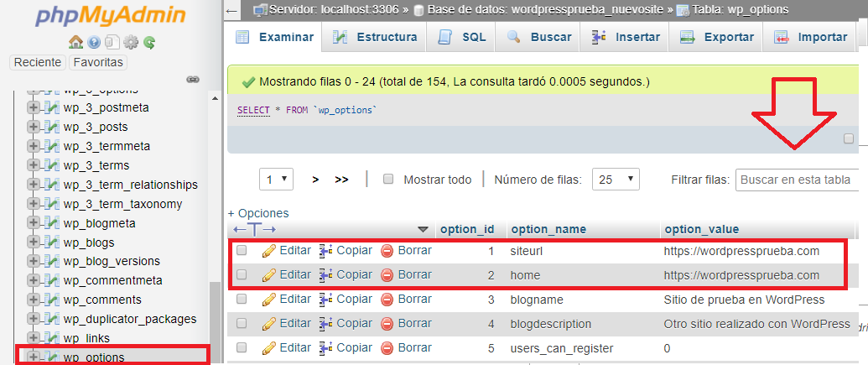Click the full-texts arrow toggle icon in header
868x365 pixels.
(255, 229)
